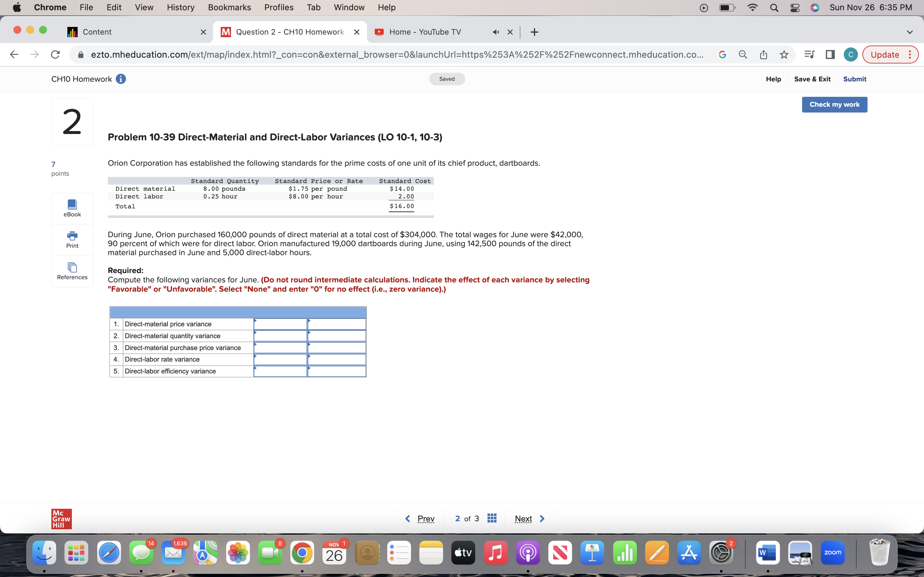Bookmark the page with the star icon
Viewport: 924px width, 577px height.
click(784, 54)
